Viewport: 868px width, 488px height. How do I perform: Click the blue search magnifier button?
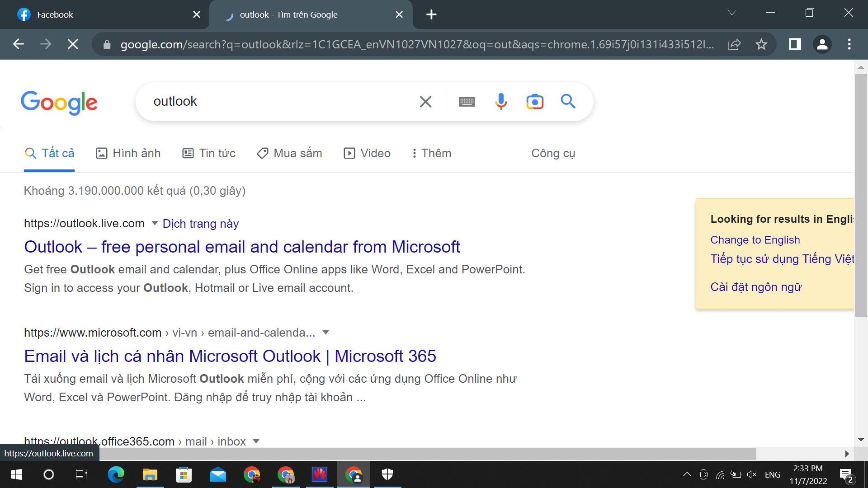point(568,101)
